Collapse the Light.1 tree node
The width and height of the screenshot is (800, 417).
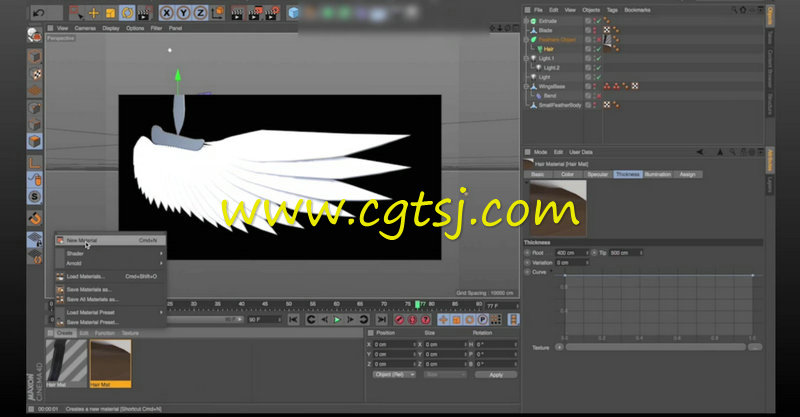(527, 58)
